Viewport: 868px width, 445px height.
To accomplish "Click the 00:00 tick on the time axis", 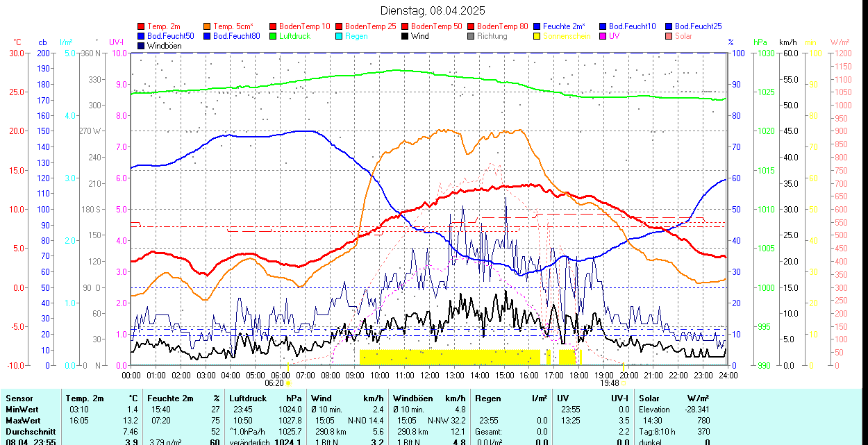I will (131, 375).
